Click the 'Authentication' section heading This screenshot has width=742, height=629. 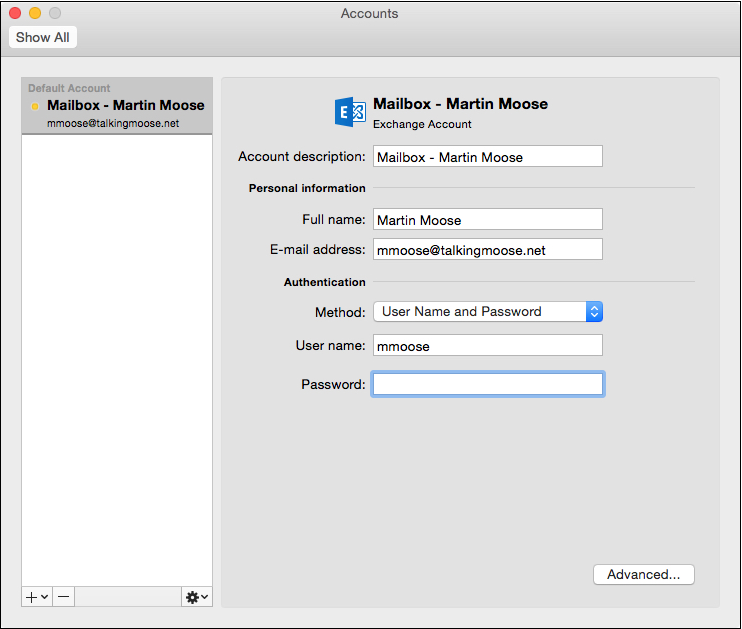(x=325, y=282)
